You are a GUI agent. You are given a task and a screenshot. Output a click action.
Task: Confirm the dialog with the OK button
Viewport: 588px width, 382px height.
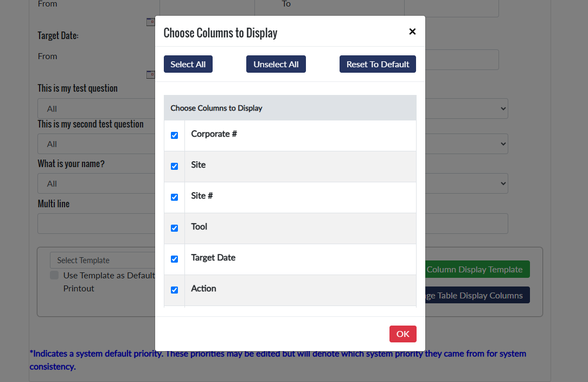pos(402,334)
